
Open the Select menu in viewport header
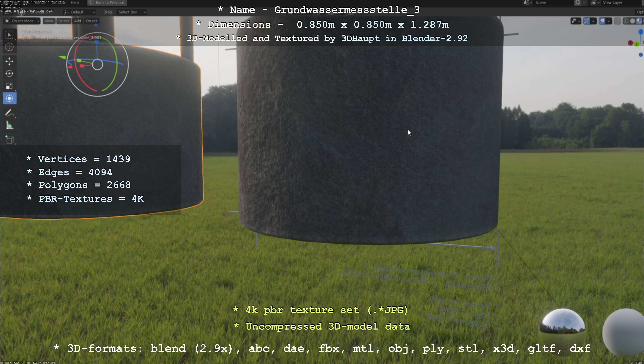coord(64,21)
